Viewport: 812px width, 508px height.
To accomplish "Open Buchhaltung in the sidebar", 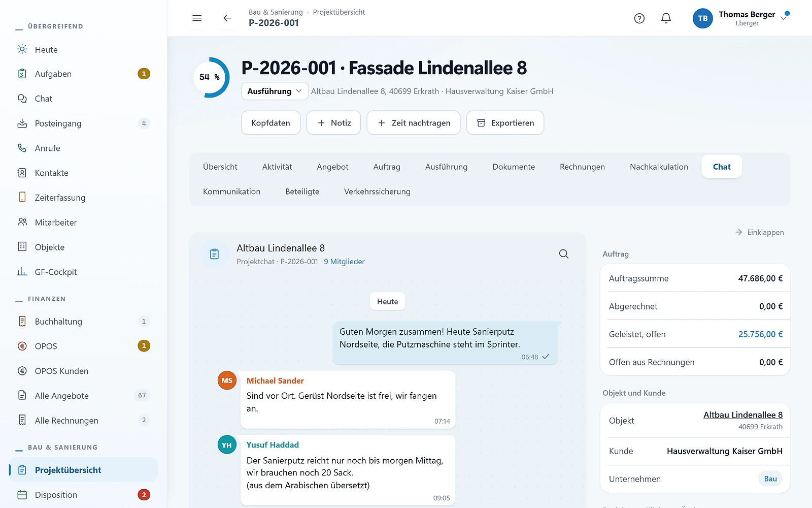I will coord(84,322).
